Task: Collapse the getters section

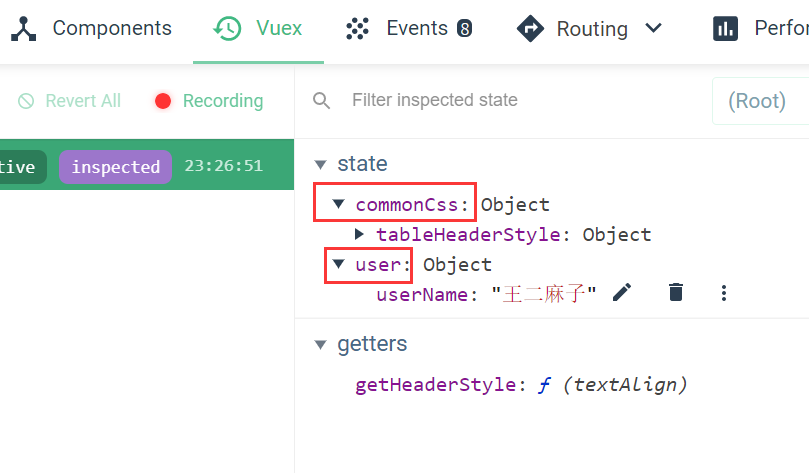Action: [x=320, y=345]
